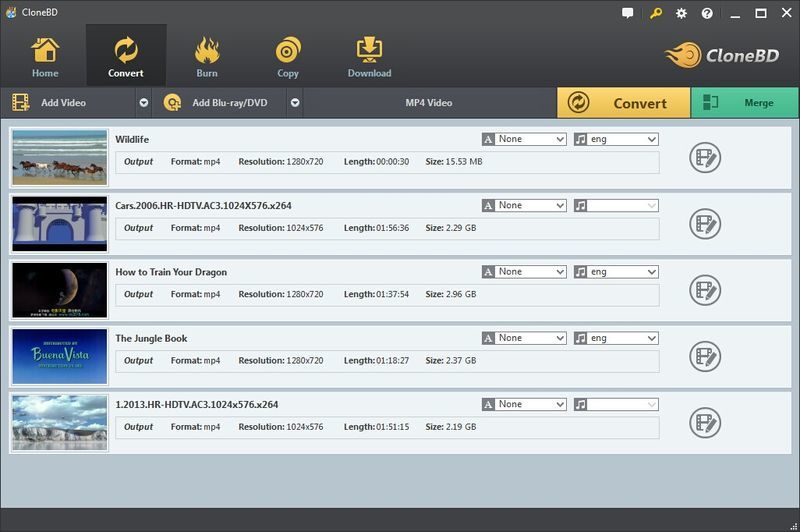Open the Download tab
Viewport: 800px width, 532px height.
pyautogui.click(x=369, y=57)
